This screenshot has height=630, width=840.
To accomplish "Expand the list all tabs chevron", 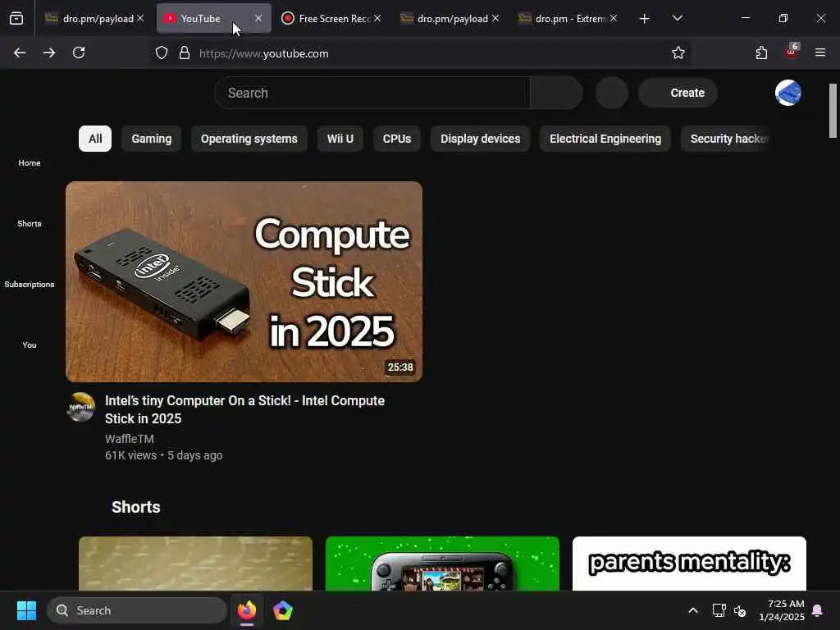I will click(677, 19).
